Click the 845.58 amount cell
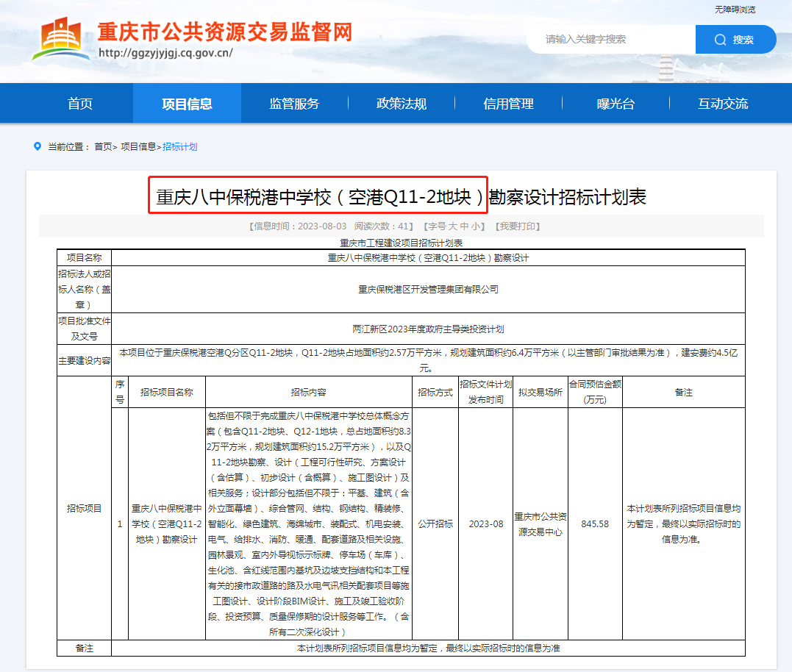 [x=595, y=524]
